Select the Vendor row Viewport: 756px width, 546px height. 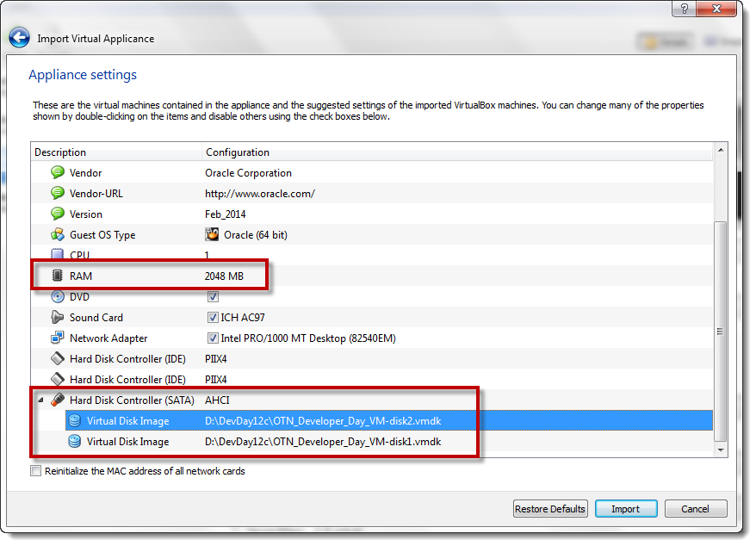pos(372,173)
